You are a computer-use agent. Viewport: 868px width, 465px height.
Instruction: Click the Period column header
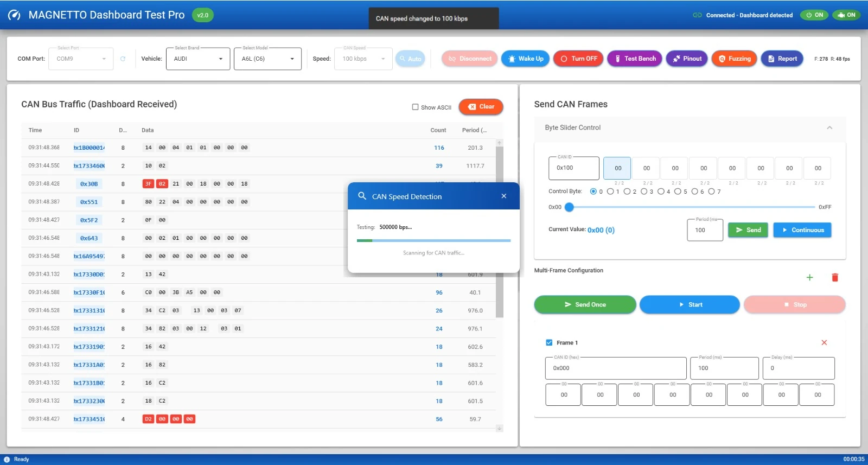tap(474, 130)
